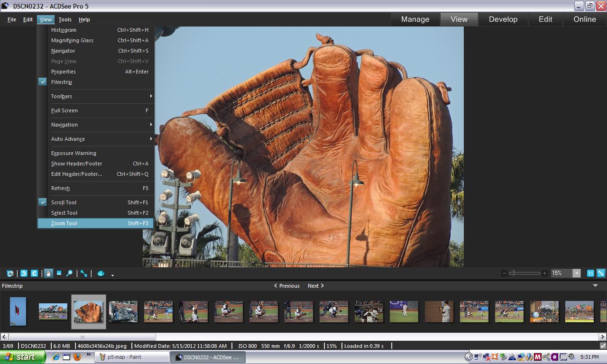Switch to the Develop mode tab
Viewport: 607px width, 364px height.
click(x=503, y=19)
